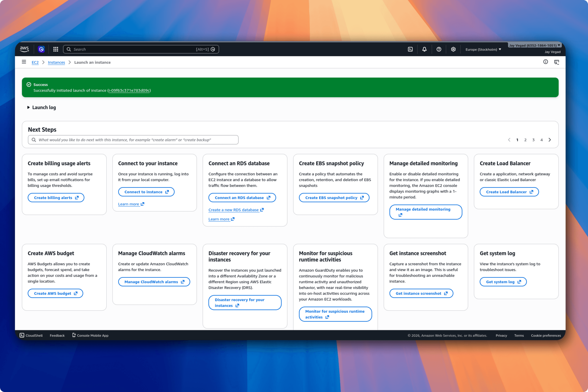Open the info panel icon

pyautogui.click(x=545, y=62)
